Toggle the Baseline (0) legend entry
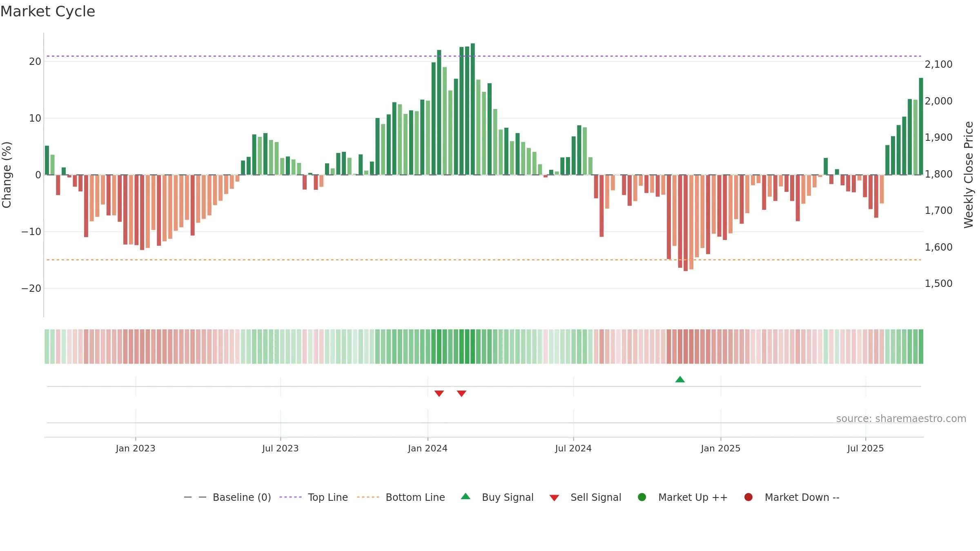Viewport: 980px width, 551px height. click(x=227, y=497)
